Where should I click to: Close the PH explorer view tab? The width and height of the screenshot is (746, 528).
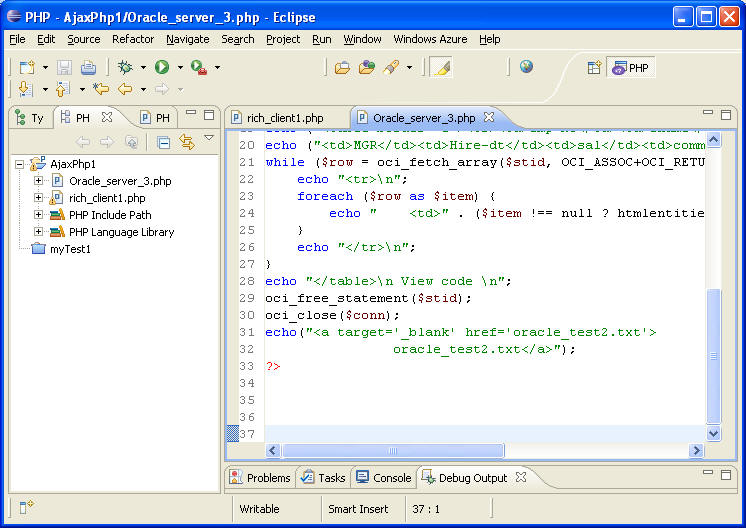click(x=107, y=117)
